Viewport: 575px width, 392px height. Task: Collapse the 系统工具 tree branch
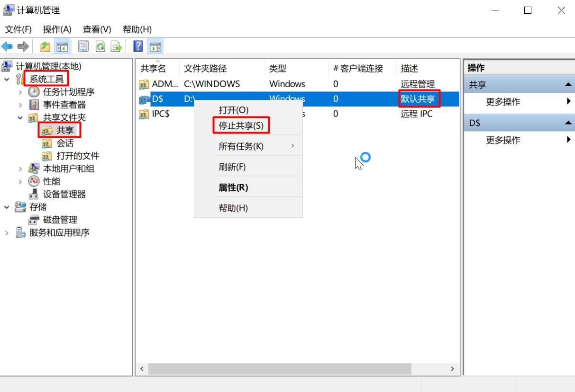tap(7, 80)
